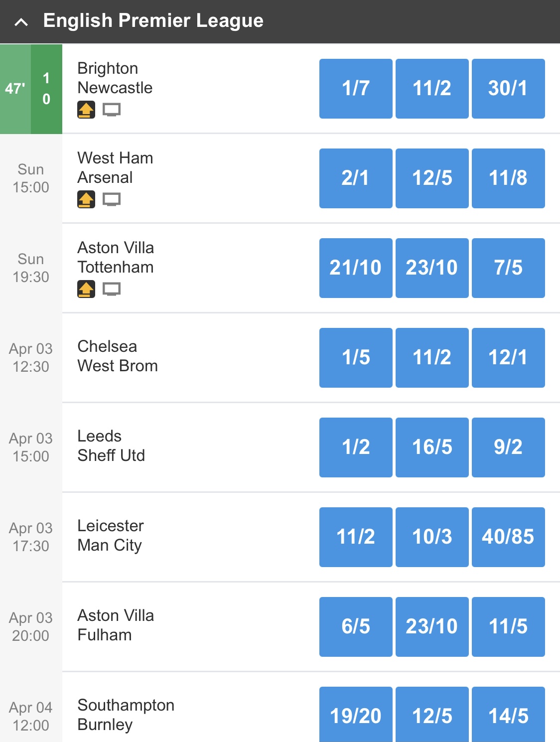Select West Ham win odds 2/1

click(356, 178)
